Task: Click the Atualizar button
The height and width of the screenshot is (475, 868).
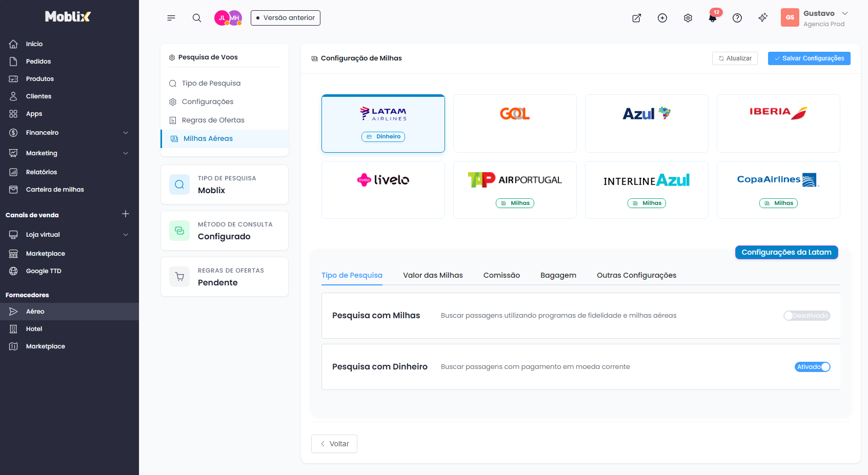Action: tap(735, 58)
